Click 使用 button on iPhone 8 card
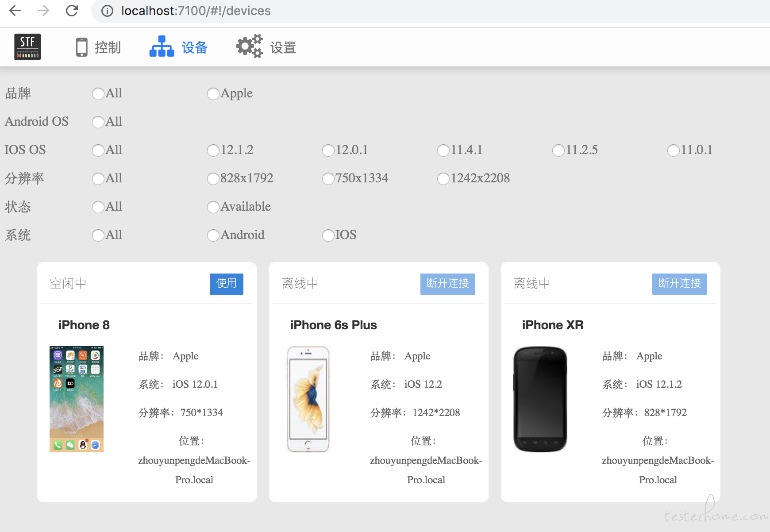 227,284
